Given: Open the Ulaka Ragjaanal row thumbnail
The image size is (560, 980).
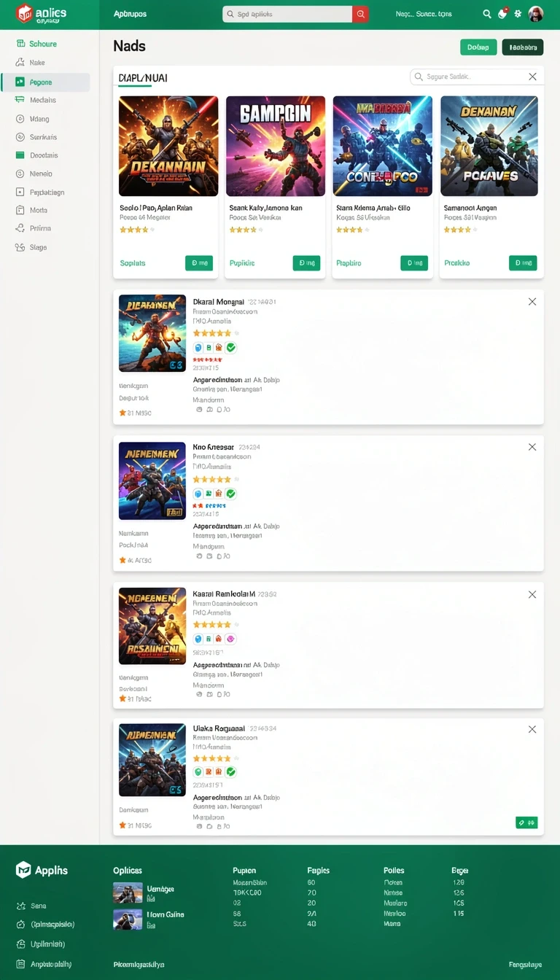Looking at the screenshot, I should (x=152, y=760).
